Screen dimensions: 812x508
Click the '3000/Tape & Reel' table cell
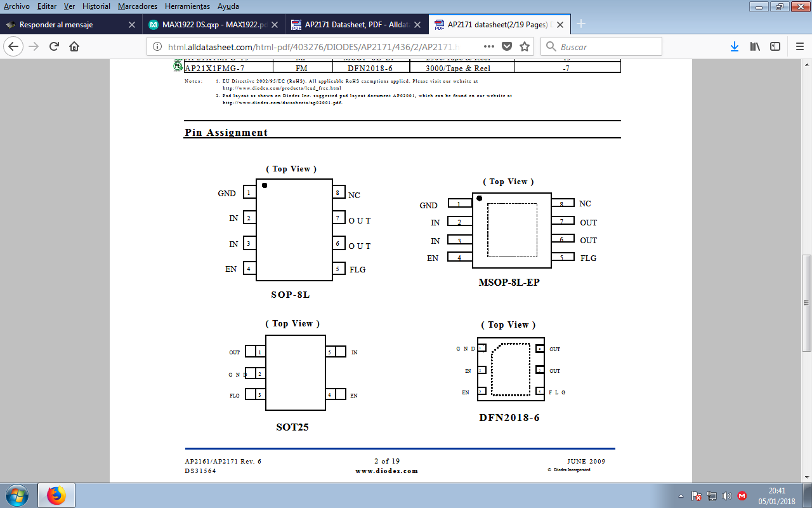pyautogui.click(x=462, y=68)
